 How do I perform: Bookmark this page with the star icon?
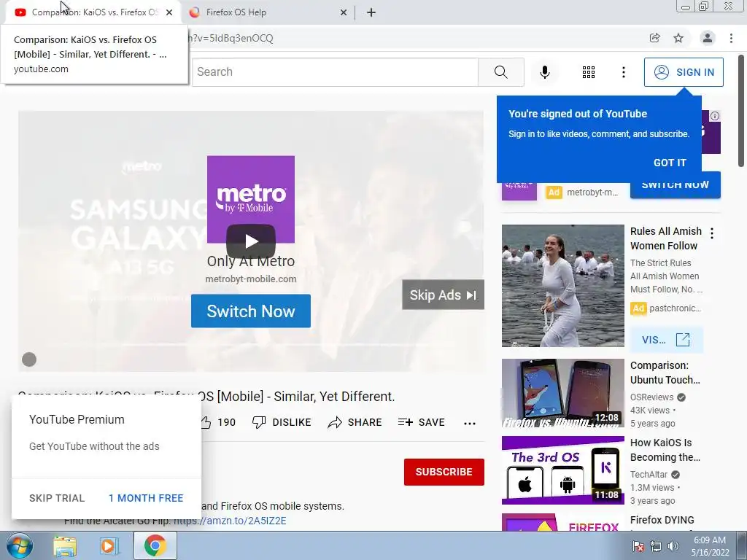[678, 38]
